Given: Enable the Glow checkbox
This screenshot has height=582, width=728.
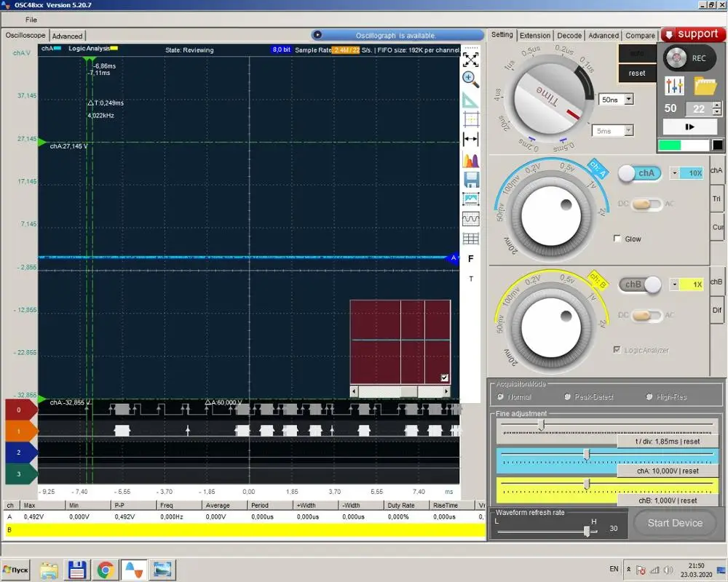Looking at the screenshot, I should 617,239.
